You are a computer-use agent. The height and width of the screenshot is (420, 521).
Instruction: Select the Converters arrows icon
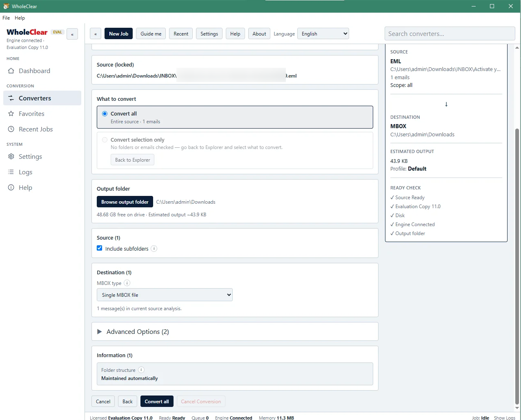11,98
